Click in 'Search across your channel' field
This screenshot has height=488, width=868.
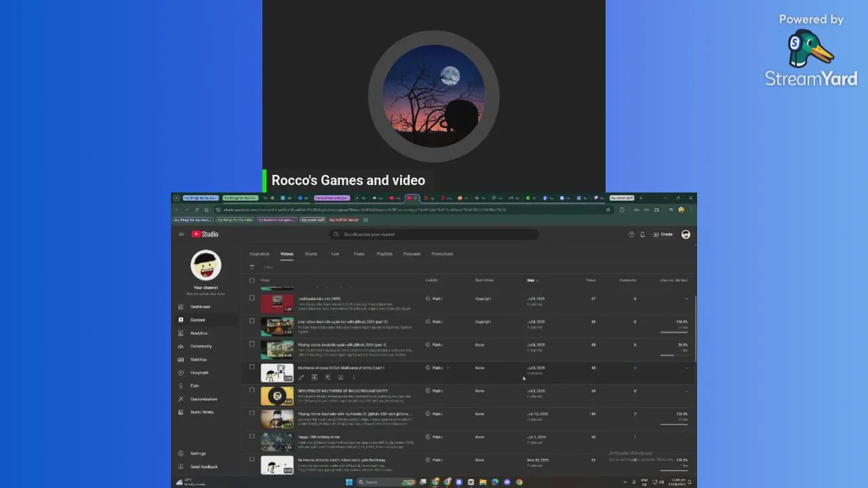coord(434,235)
